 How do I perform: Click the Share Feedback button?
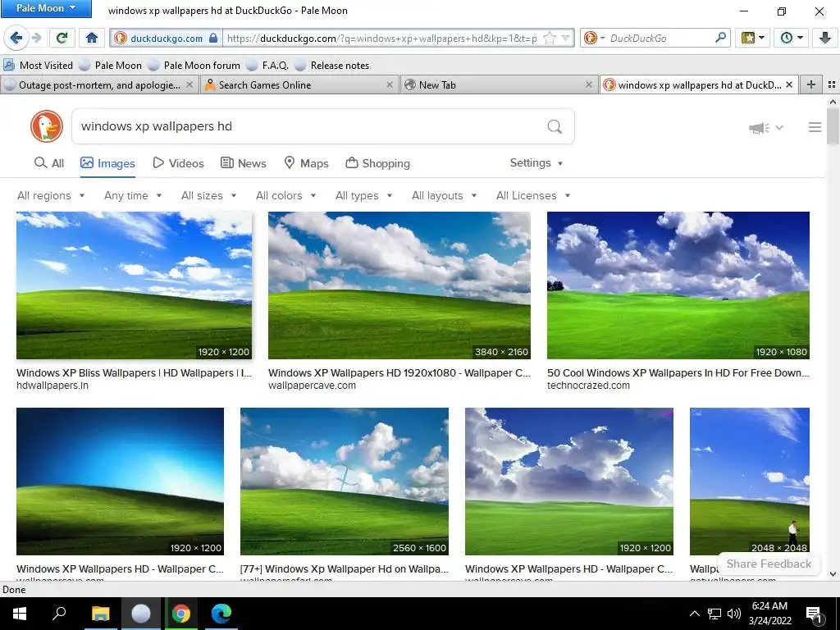coord(769,564)
